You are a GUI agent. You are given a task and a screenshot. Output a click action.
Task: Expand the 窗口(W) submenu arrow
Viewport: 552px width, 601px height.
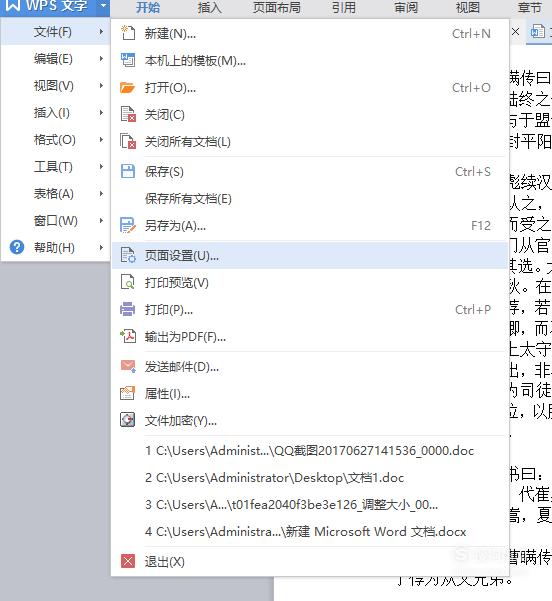101,220
